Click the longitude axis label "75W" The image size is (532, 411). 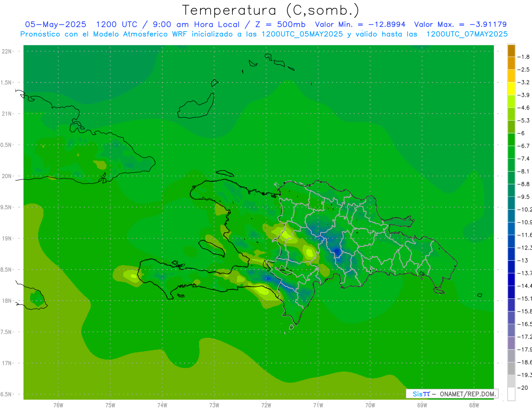[x=110, y=405]
